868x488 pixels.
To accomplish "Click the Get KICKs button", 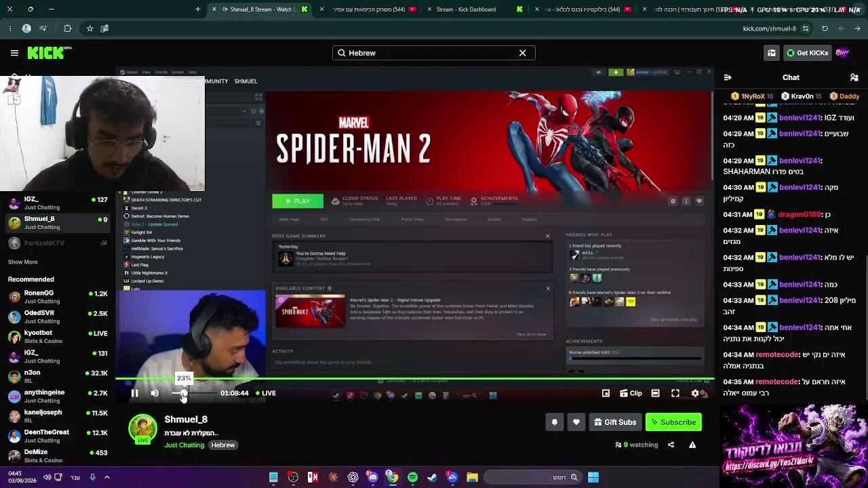I will [807, 53].
